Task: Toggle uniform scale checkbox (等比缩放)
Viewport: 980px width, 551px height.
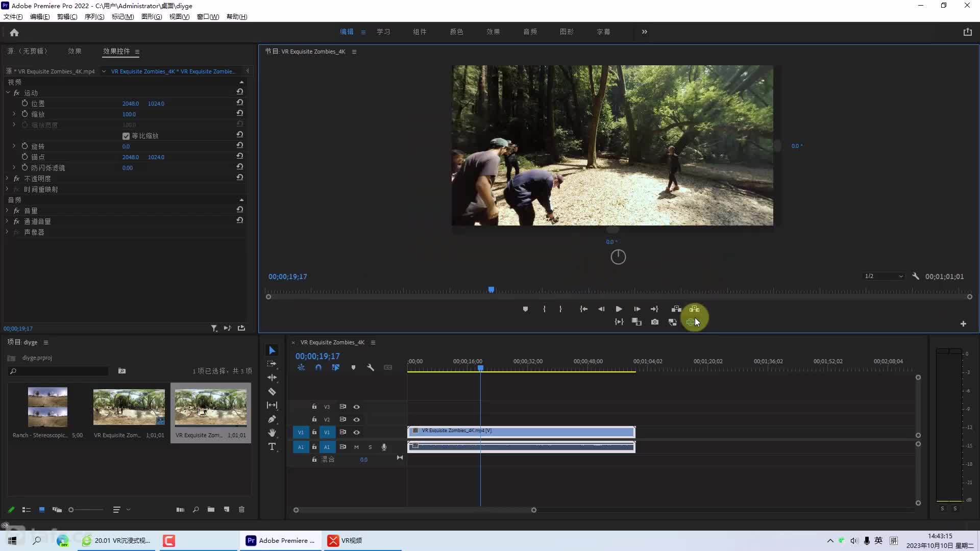Action: click(x=126, y=136)
